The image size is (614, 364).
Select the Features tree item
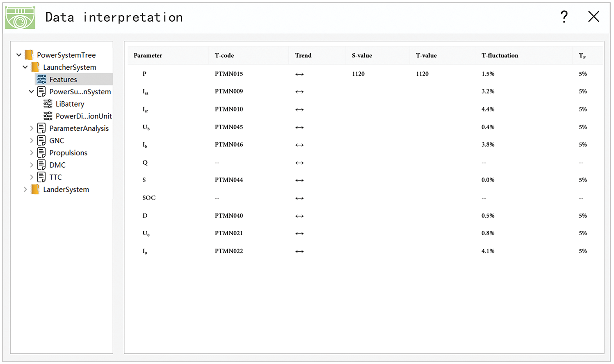(63, 80)
